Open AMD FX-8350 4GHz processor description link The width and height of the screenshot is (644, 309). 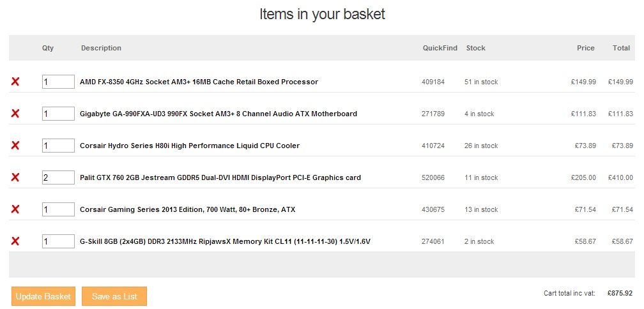click(x=199, y=82)
